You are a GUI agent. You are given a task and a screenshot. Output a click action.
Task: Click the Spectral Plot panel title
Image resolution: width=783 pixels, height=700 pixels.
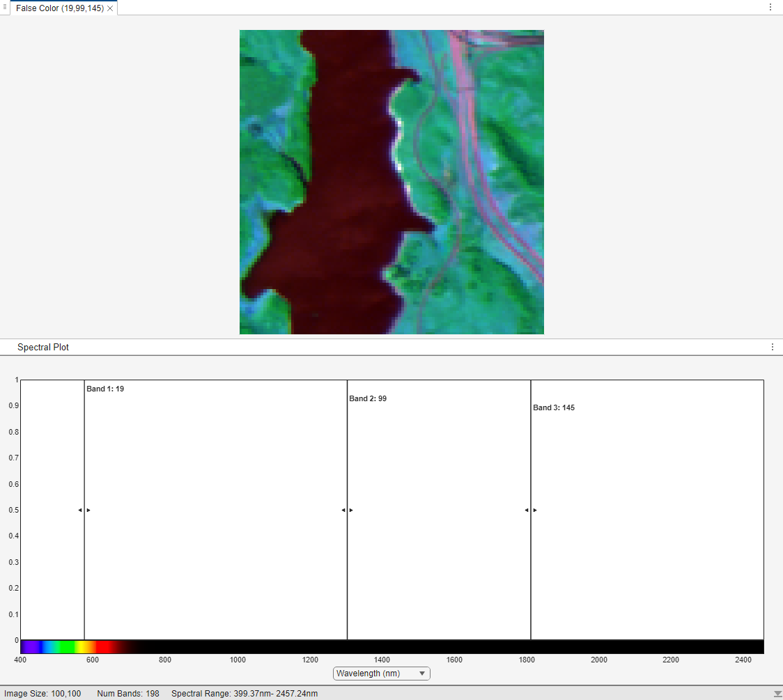coord(43,347)
